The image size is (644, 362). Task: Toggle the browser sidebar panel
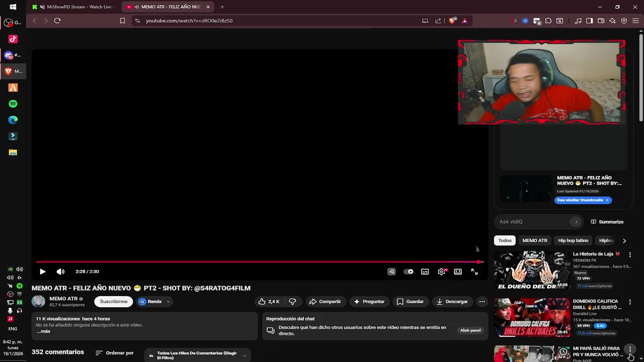590,21
